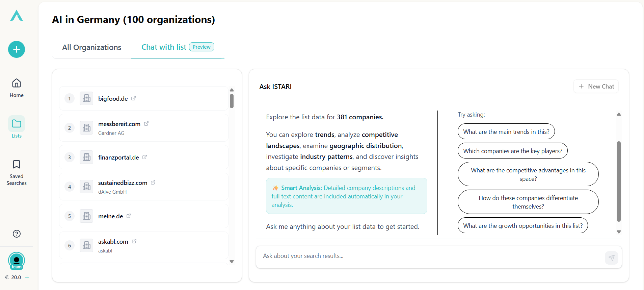The width and height of the screenshot is (644, 290).
Task: Open Saved Searches bookmark icon
Action: click(x=17, y=165)
